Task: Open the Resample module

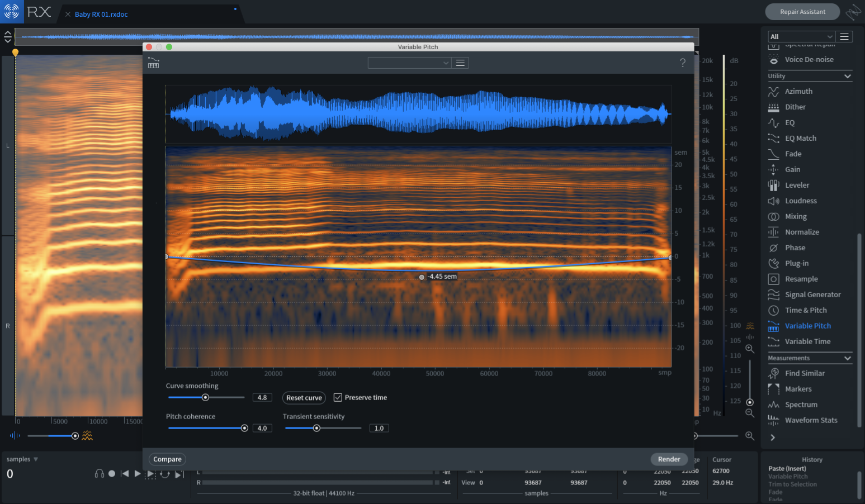Action: coord(810,279)
